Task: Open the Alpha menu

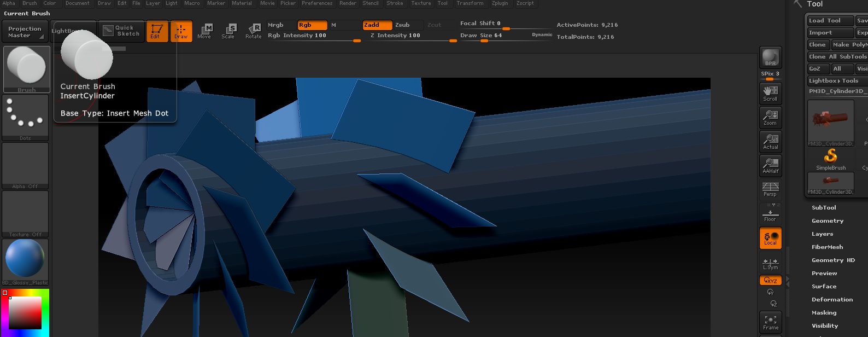Action: pos(9,3)
